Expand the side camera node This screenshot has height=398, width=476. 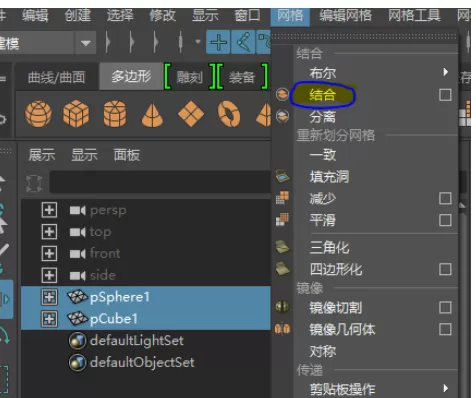coord(49,275)
